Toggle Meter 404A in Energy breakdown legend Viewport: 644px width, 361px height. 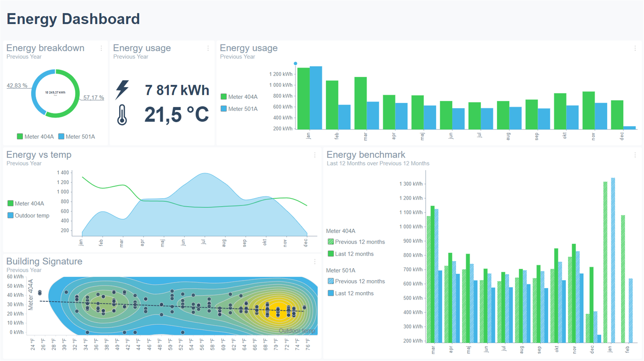[35, 137]
